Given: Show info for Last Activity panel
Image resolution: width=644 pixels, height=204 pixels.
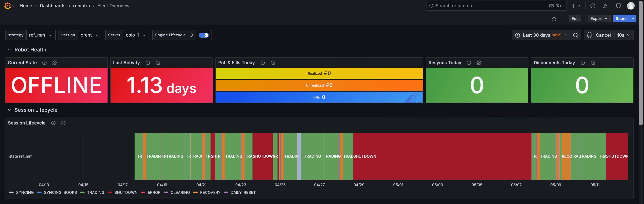Looking at the screenshot, I should (148, 63).
